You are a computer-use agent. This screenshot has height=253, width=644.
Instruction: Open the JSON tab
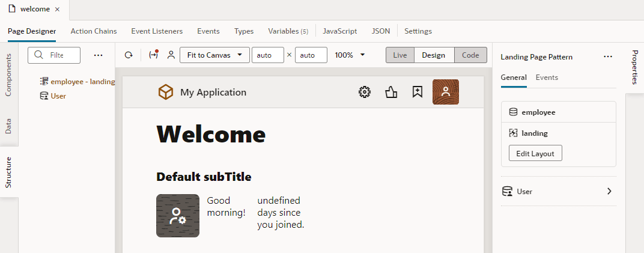[381, 31]
